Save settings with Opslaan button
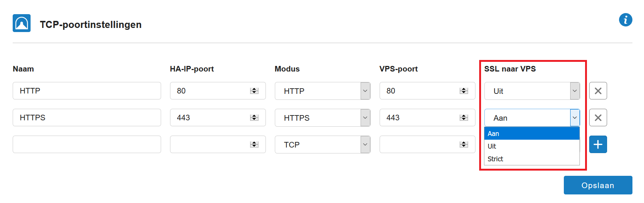This screenshot has height=203, width=644. [x=598, y=185]
